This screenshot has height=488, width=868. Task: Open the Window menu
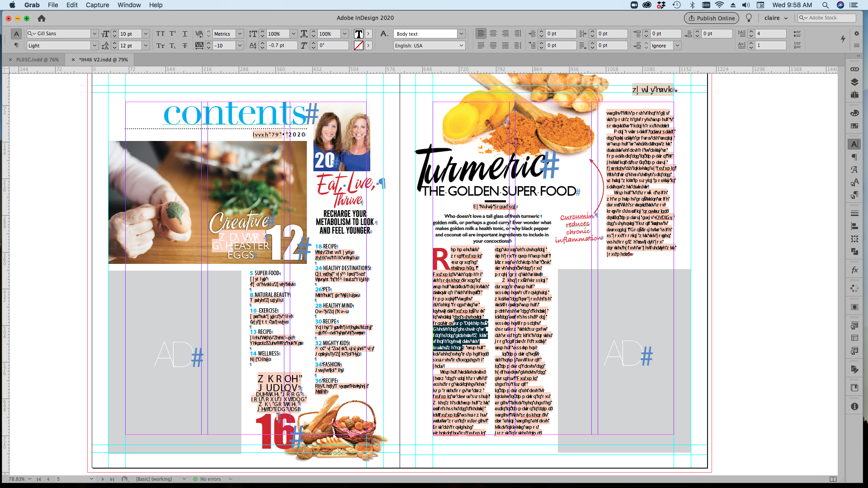click(x=129, y=5)
